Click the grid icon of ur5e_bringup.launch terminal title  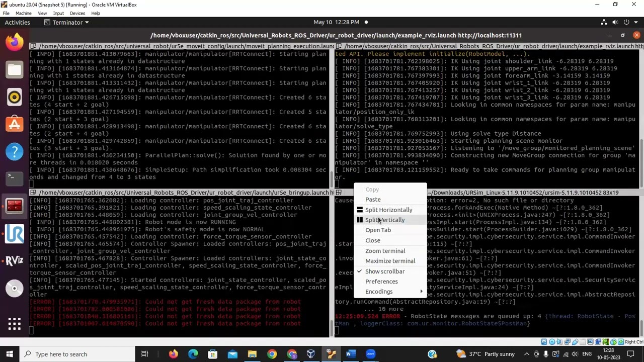click(33, 193)
